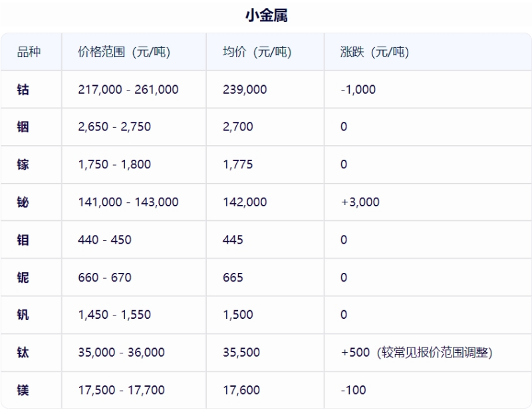Select the 钴 change value -1,000
Image resolution: width=532 pixels, height=410 pixels.
(358, 89)
